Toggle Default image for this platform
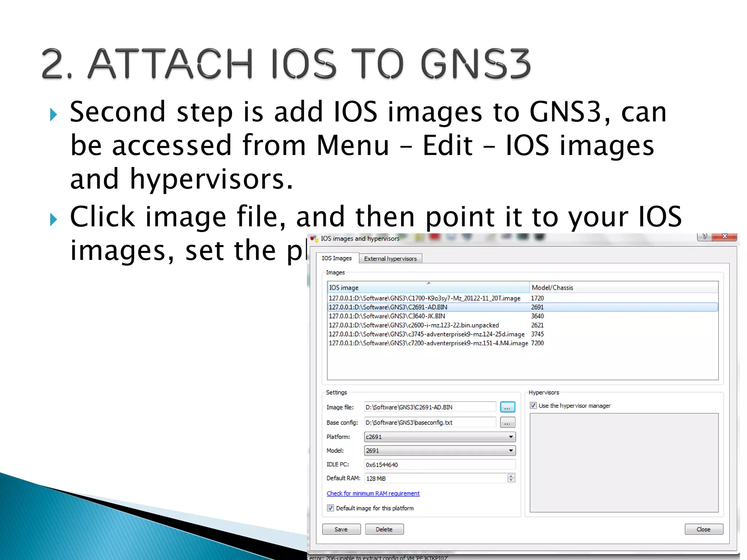747x560 pixels. [330, 508]
